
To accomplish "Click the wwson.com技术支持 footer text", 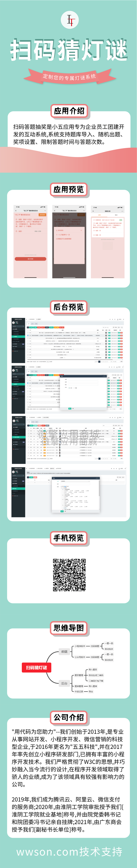I will point(69,851).
